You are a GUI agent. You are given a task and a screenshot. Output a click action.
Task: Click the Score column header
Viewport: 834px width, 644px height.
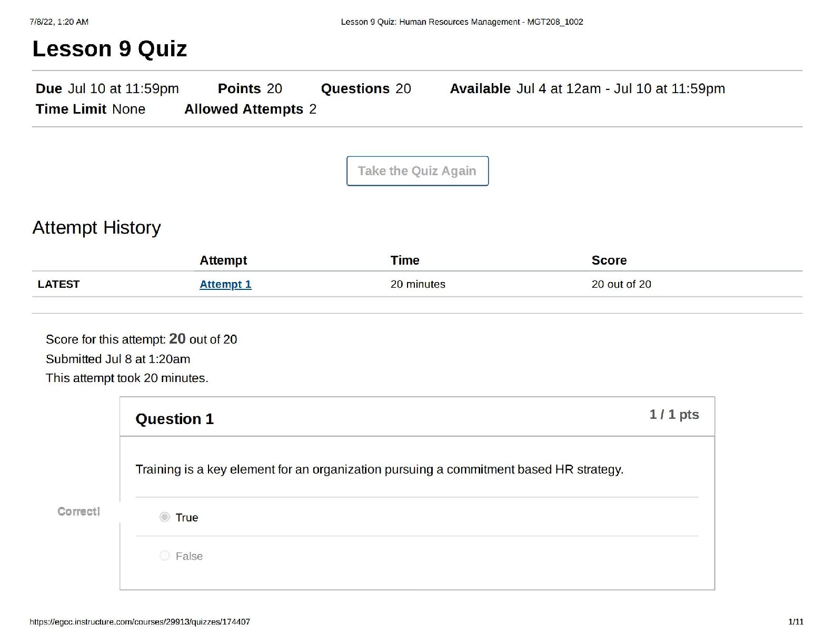point(609,260)
